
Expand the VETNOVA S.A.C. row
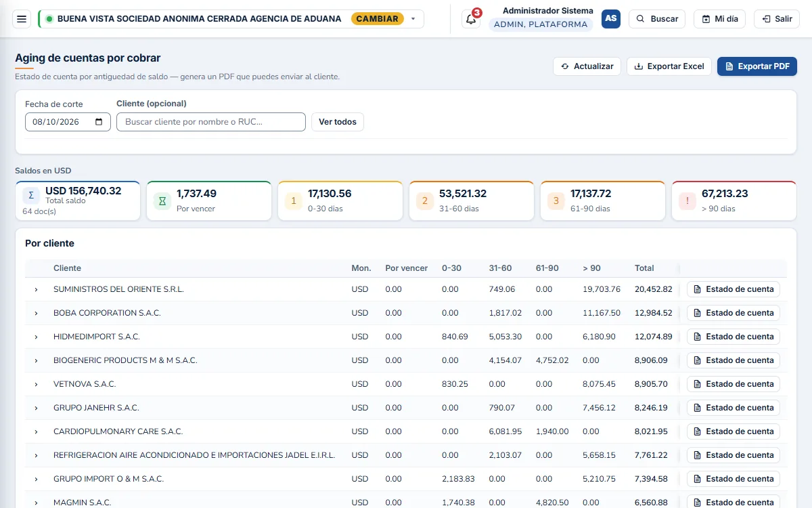[x=36, y=384]
